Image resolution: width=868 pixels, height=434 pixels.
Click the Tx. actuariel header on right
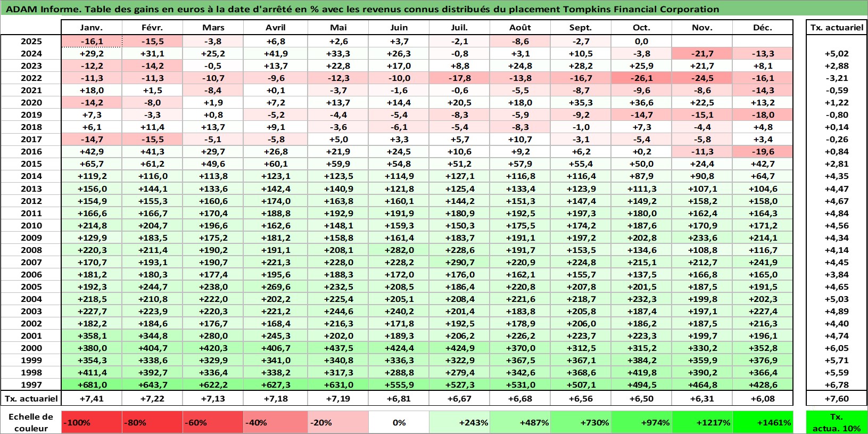(837, 28)
